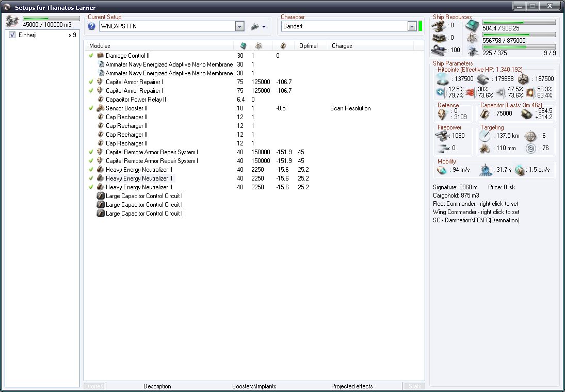The image size is (565, 392).
Task: Click the powergrid icon beside 556758 / 875000
Action: 472,38
